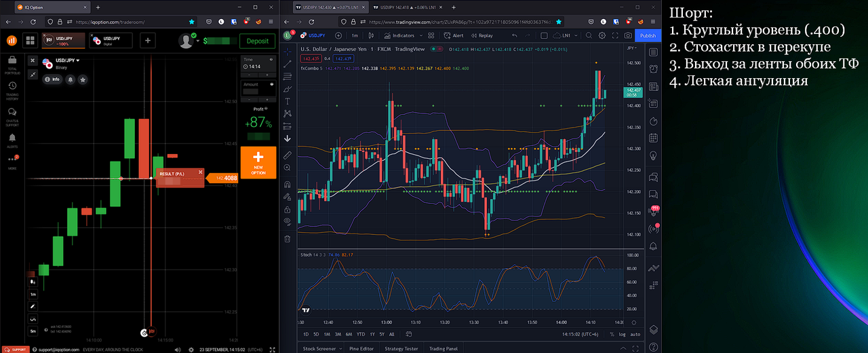Screen dimensions: 868x353
Task: Open TradingView indicator templates grid icon
Action: 431,35
